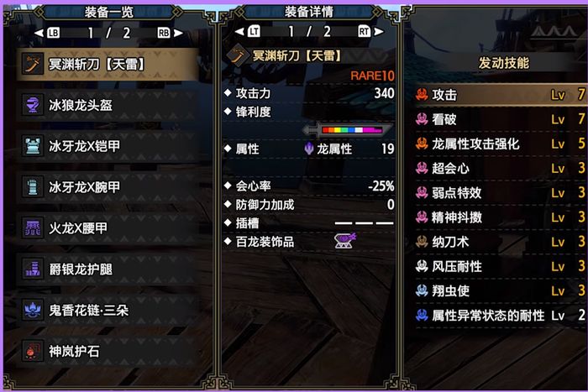
Task: Click the 冰狼龙头盔 helmet icon
Action: pos(33,105)
